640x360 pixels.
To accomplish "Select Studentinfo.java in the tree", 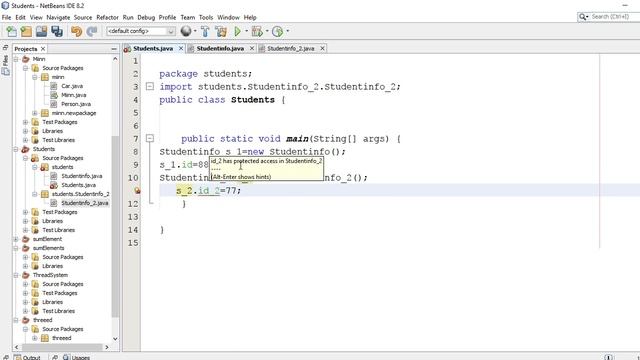I will (82, 176).
